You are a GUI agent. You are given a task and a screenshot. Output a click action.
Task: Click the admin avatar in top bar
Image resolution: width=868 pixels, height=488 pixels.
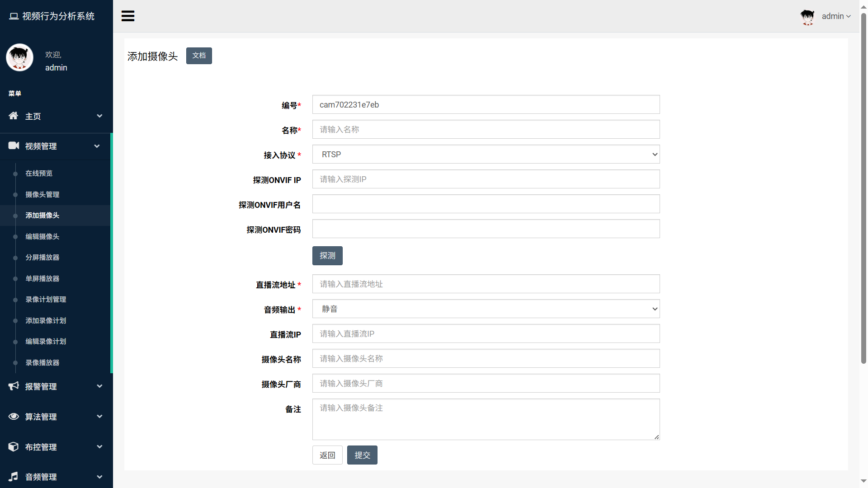tap(807, 17)
